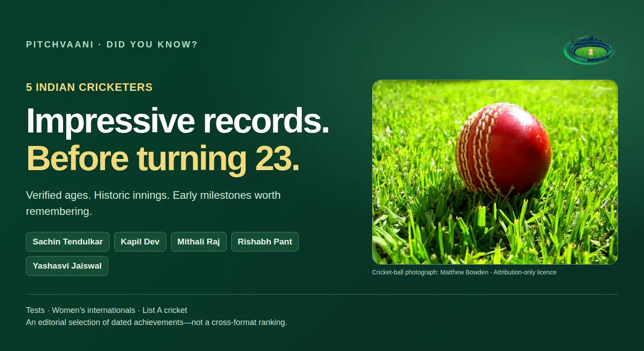Click the stadium logo icon

pos(589,49)
